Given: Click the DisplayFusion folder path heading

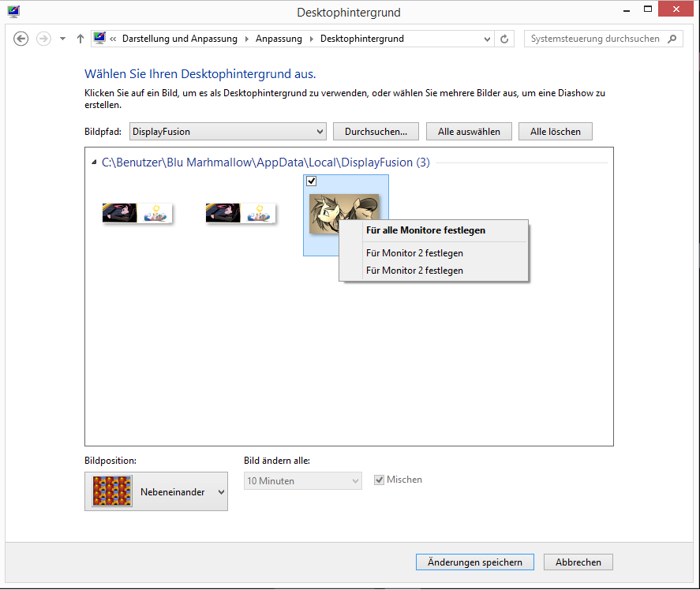Looking at the screenshot, I should pyautogui.click(x=266, y=162).
